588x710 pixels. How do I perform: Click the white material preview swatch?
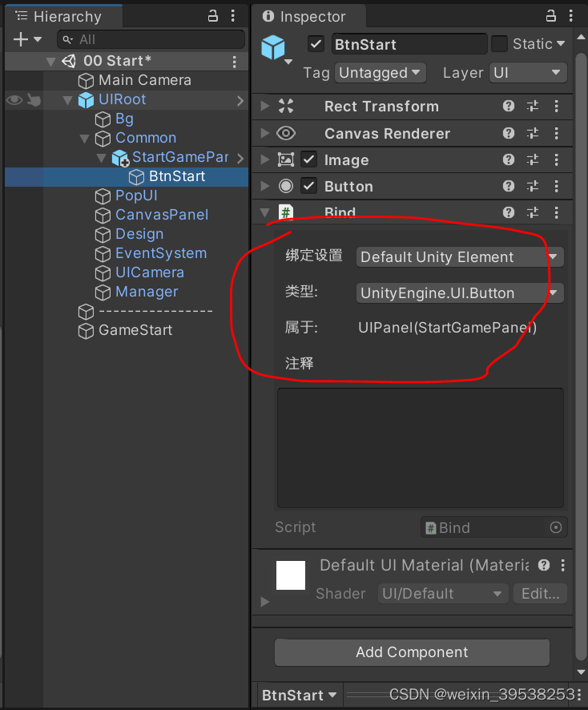pos(291,575)
